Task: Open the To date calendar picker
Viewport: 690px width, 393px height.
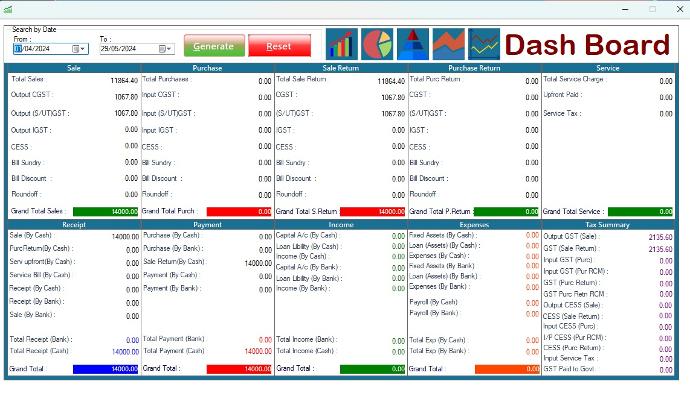Action: pyautogui.click(x=165, y=48)
